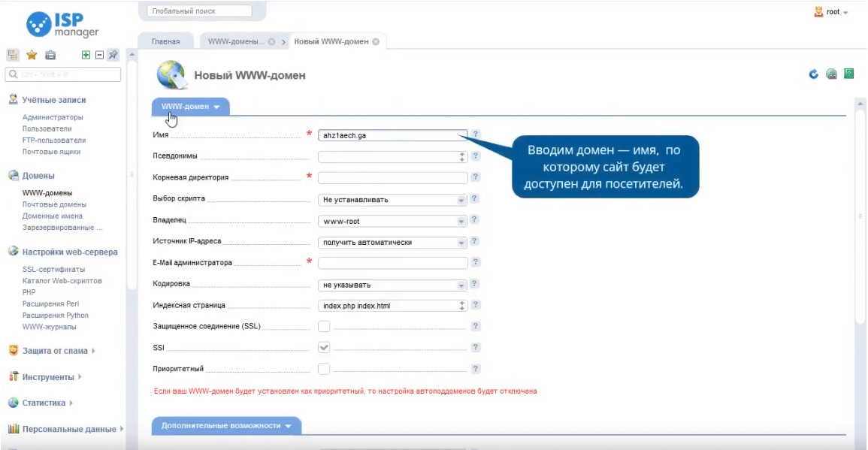
Task: Toggle the pin sidebar icon
Action: 113,55
